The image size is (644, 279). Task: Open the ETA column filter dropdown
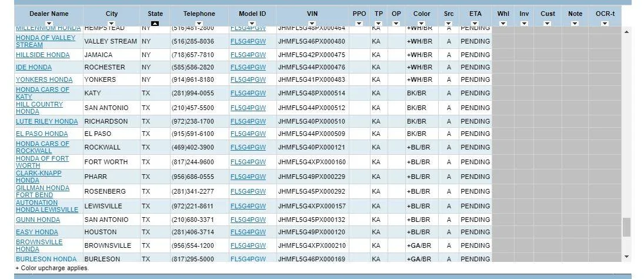475,24
